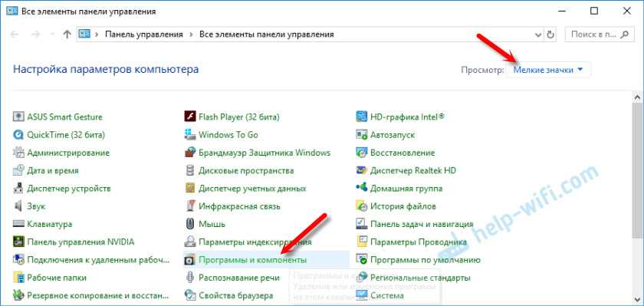Click the Программы по умолчанию icon

(361, 260)
